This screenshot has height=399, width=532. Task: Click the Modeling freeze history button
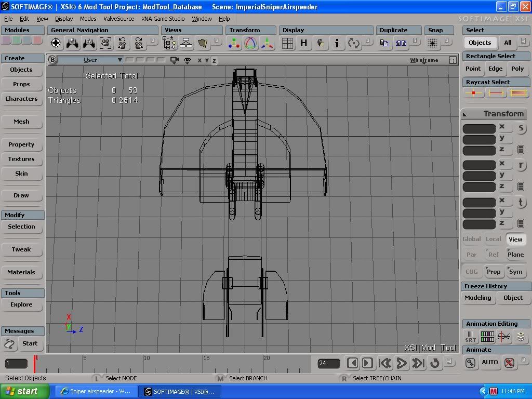(478, 298)
